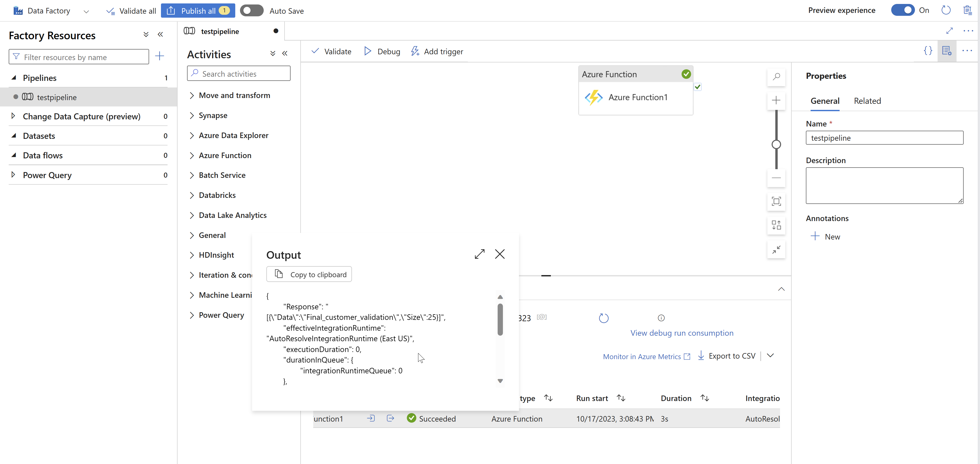980x464 pixels.
Task: Expand all groups in the Factory Resources panel
Action: click(146, 35)
